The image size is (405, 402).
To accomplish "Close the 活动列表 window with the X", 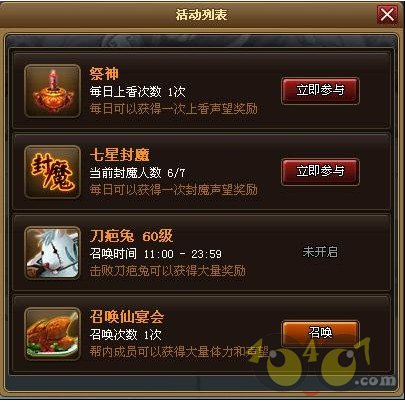I will pyautogui.click(x=387, y=14).
